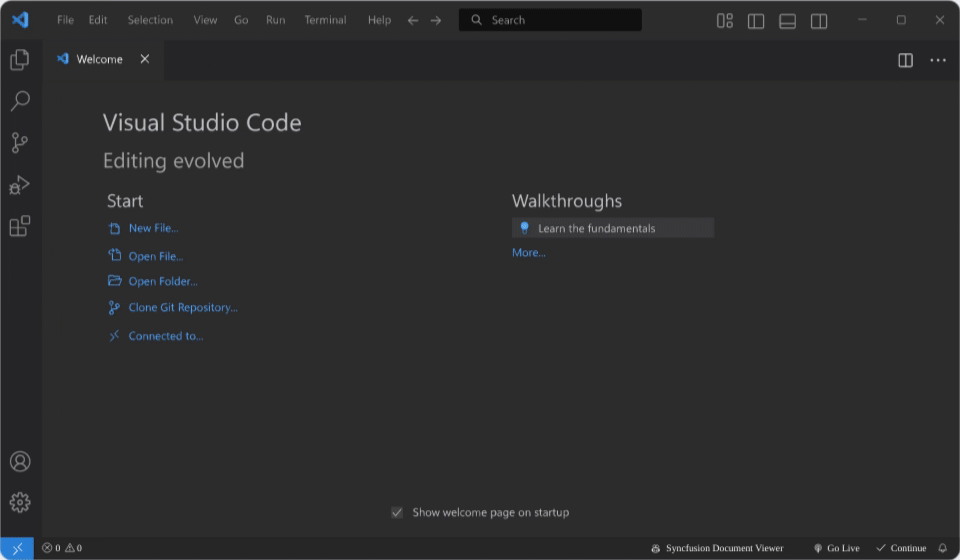Open the View menu

(x=205, y=20)
